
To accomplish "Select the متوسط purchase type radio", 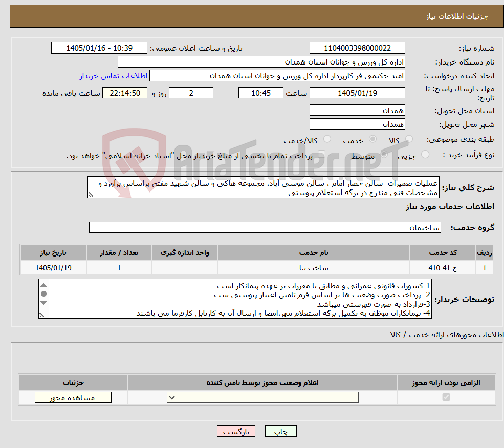I will [x=384, y=155].
